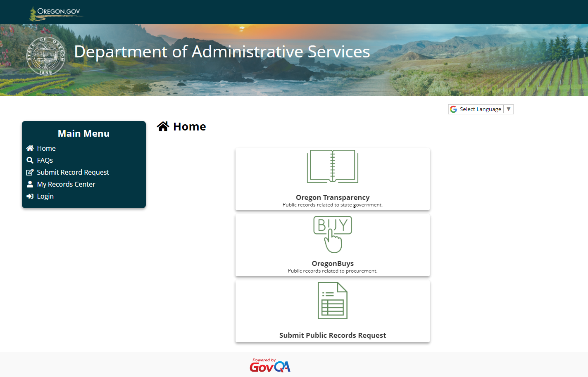This screenshot has width=588, height=377.
Task: Click the Oregon.gov logo in header
Action: (55, 13)
